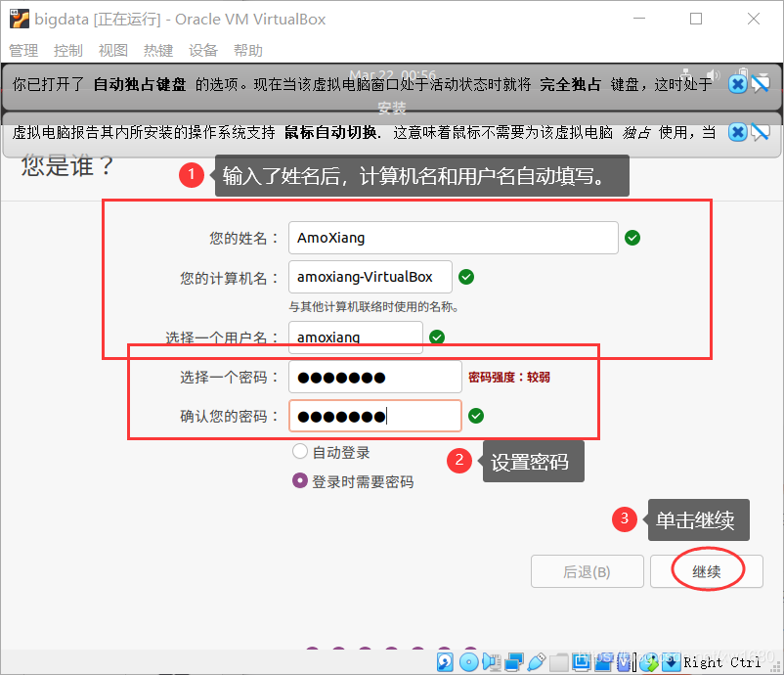This screenshot has width=784, height=675.
Task: Open the 视图 menu
Action: click(113, 51)
